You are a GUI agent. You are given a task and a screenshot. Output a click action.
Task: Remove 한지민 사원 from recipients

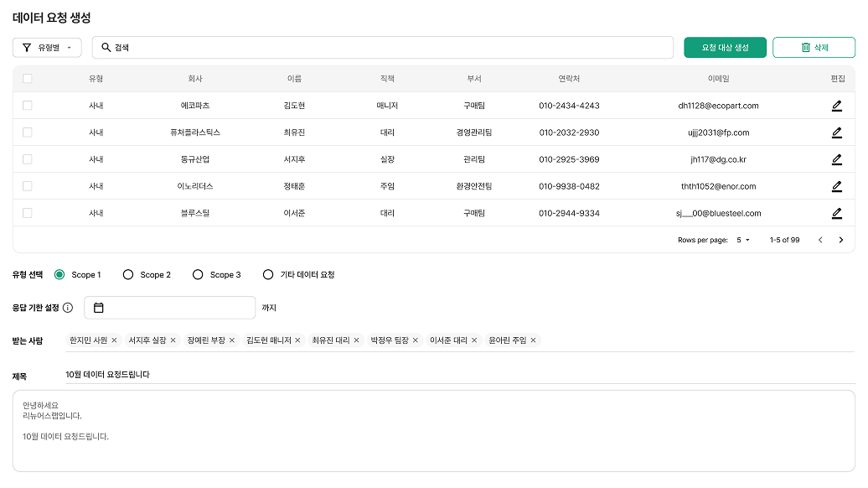coord(114,340)
